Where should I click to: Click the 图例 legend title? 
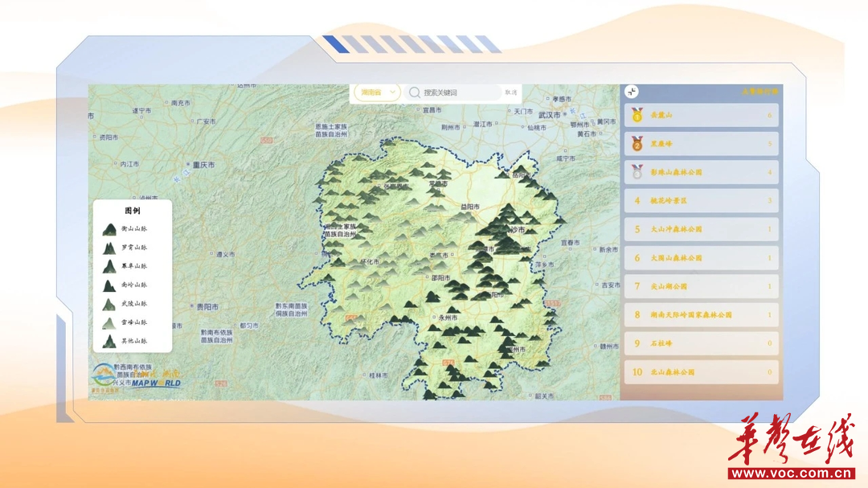133,211
